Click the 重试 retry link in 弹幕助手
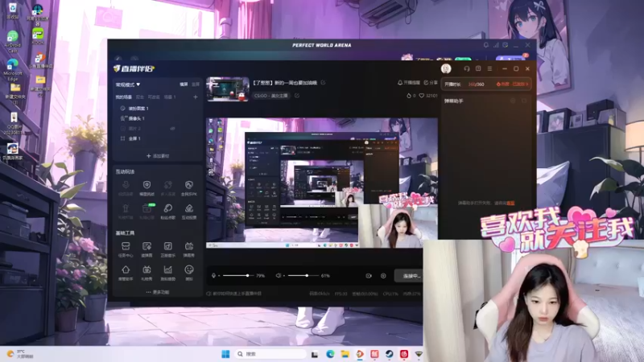 tap(510, 204)
